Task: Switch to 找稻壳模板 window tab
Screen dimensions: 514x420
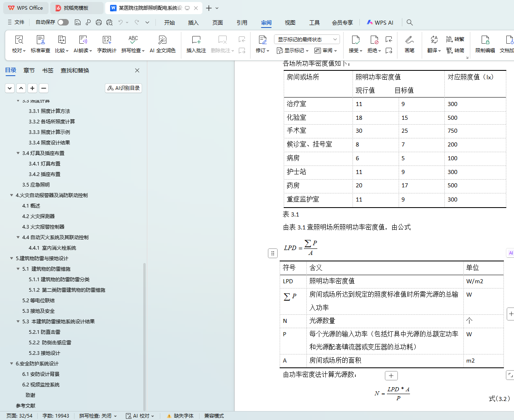Action: tap(76, 8)
